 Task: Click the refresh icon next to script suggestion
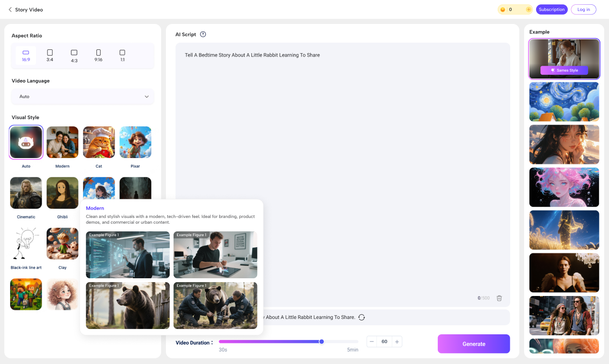(362, 317)
